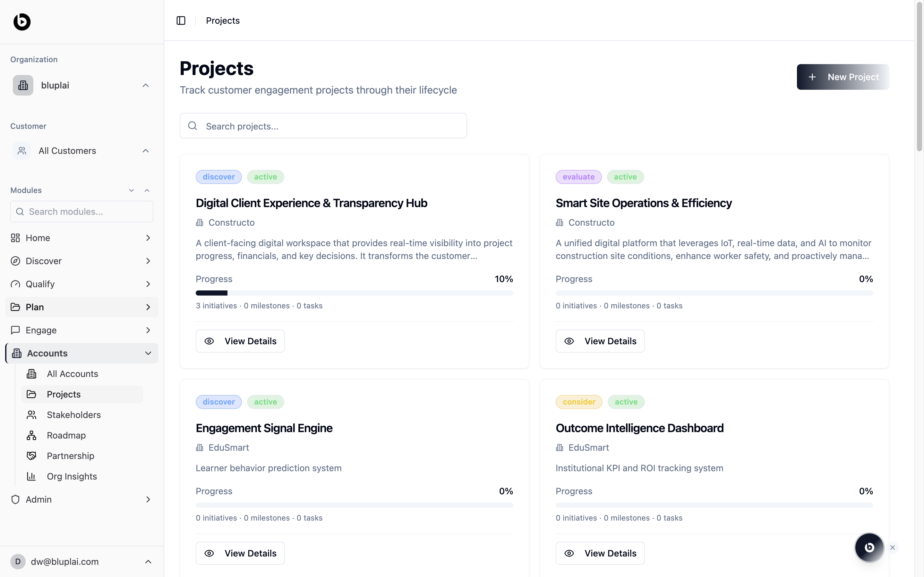The height and width of the screenshot is (577, 924).
Task: Collapse all modules using the up chevron
Action: pos(147,190)
